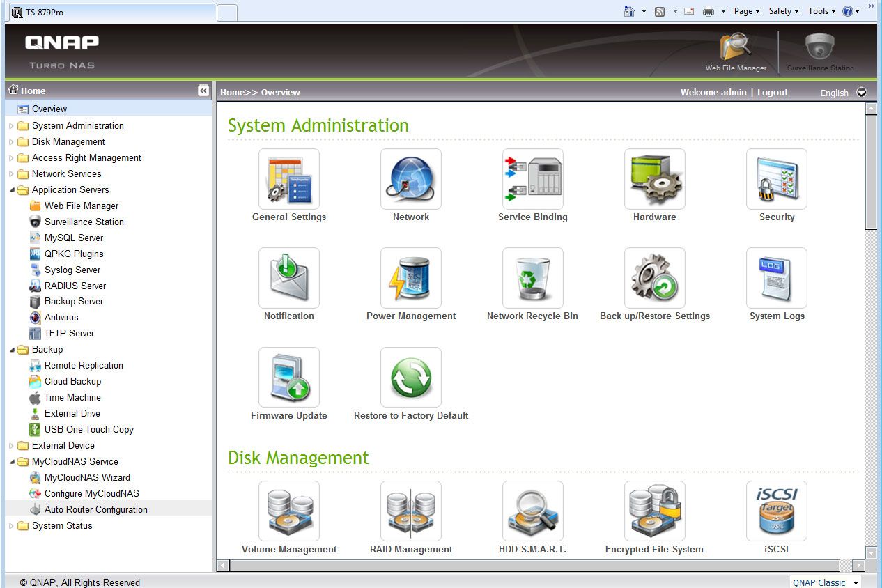
Task: Open the Hardware settings icon
Action: pyautogui.click(x=655, y=179)
